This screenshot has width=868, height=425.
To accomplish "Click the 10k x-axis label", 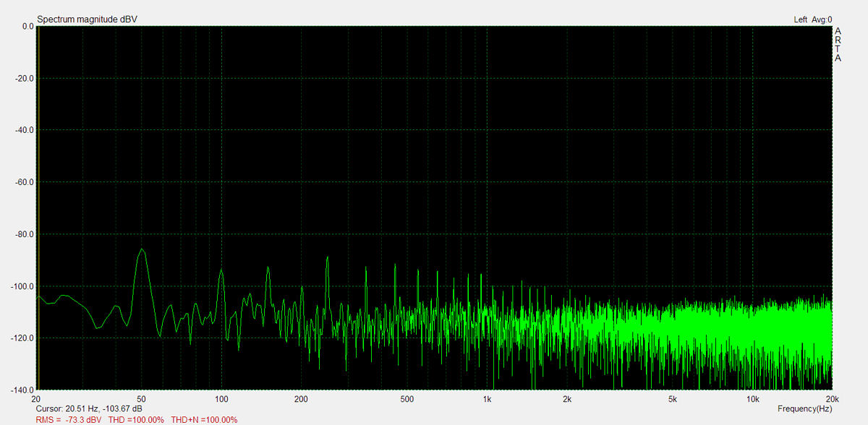I will [753, 399].
